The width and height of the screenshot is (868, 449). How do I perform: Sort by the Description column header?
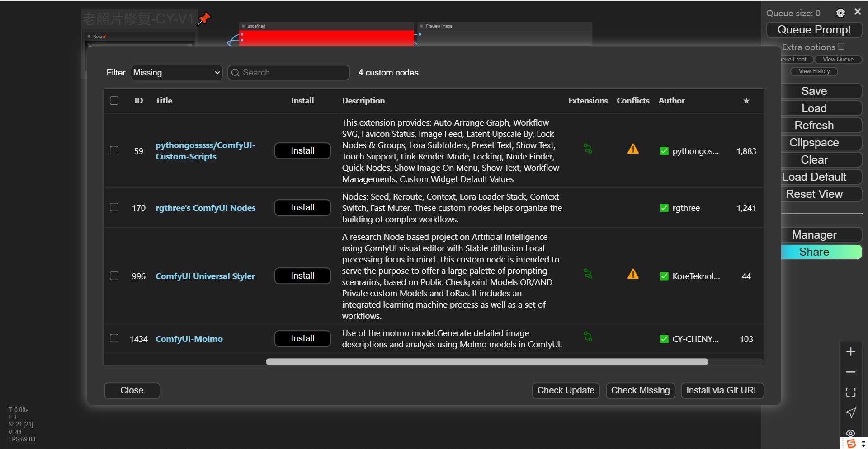coord(363,101)
